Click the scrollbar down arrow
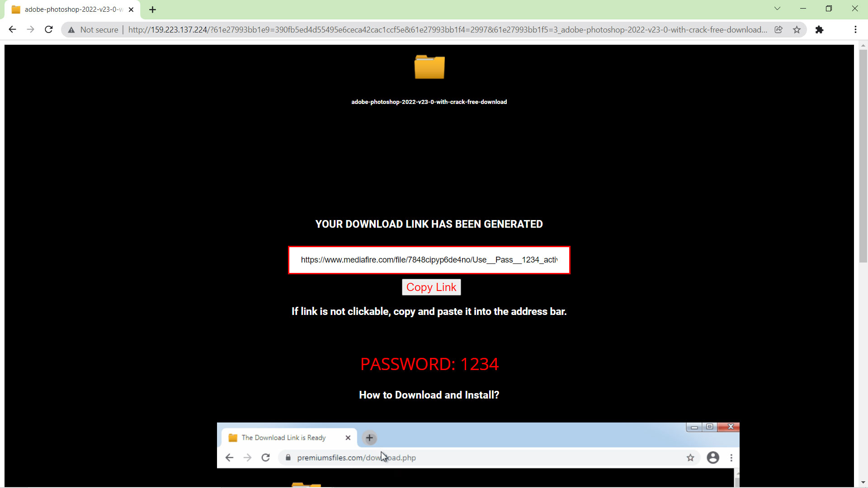 tap(863, 483)
